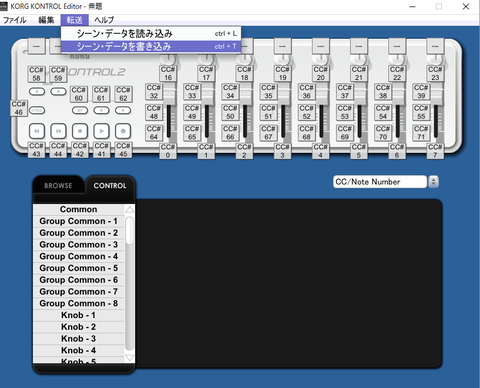Choose シーン・データを書き込み menu item
Viewport: 480px width, 388px height.
click(x=151, y=46)
